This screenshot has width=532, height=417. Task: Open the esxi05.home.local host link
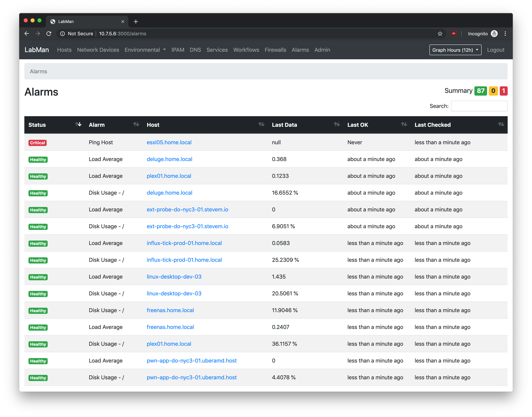click(169, 142)
